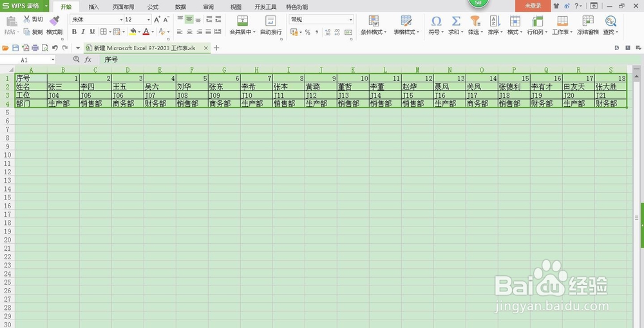
Task: Click the Print icon in quick access bar
Action: (x=35, y=48)
